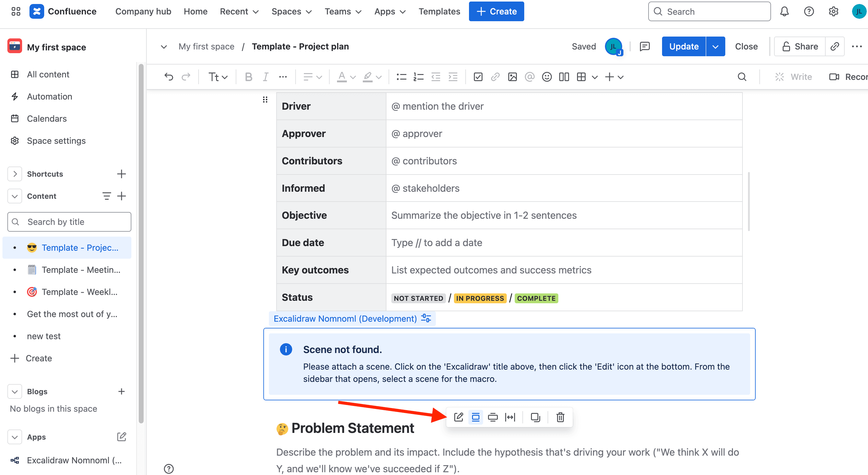The width and height of the screenshot is (868, 475).
Task: Toggle bold formatting
Action: point(248,77)
